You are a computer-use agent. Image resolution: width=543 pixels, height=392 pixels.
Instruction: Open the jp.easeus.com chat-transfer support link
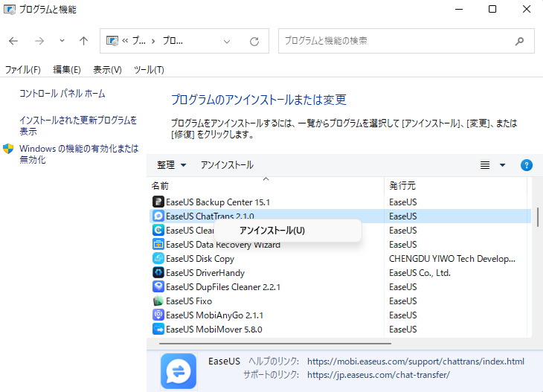tap(379, 375)
